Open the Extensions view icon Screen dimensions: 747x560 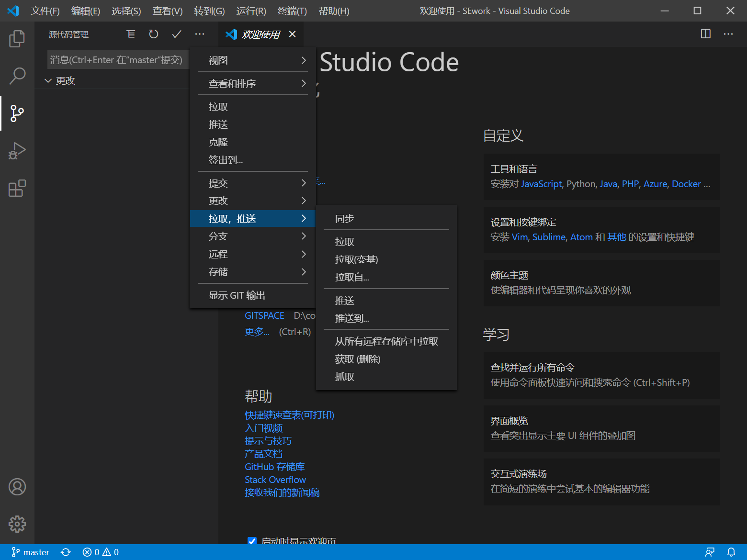(x=17, y=188)
